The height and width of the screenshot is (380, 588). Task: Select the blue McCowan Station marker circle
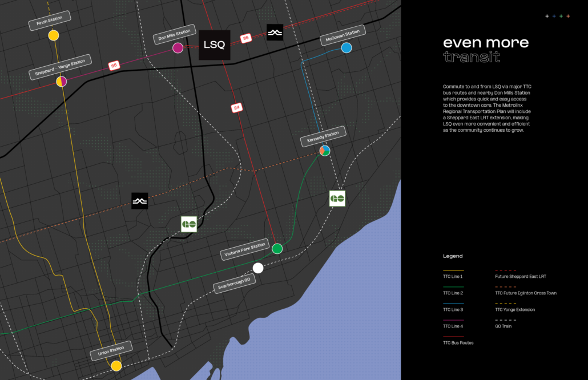click(x=346, y=48)
